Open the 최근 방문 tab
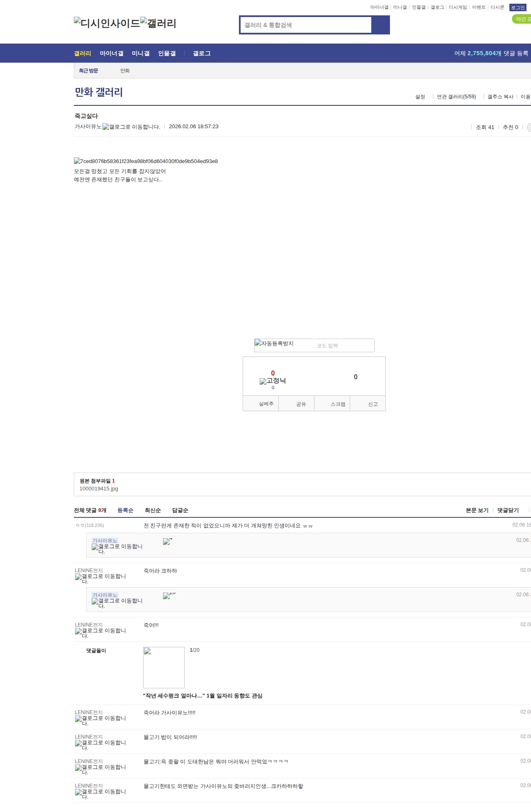Viewport: 531px width, 812px height. 88,71
